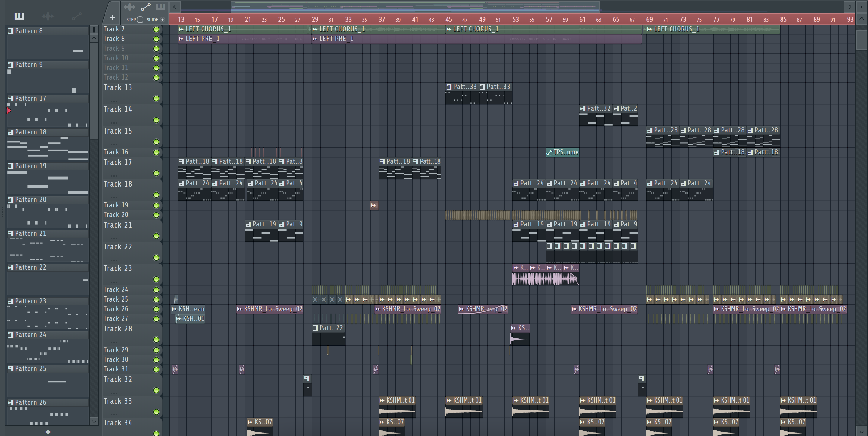
Task: Click picker list scroll up arrow
Action: pyautogui.click(x=94, y=38)
